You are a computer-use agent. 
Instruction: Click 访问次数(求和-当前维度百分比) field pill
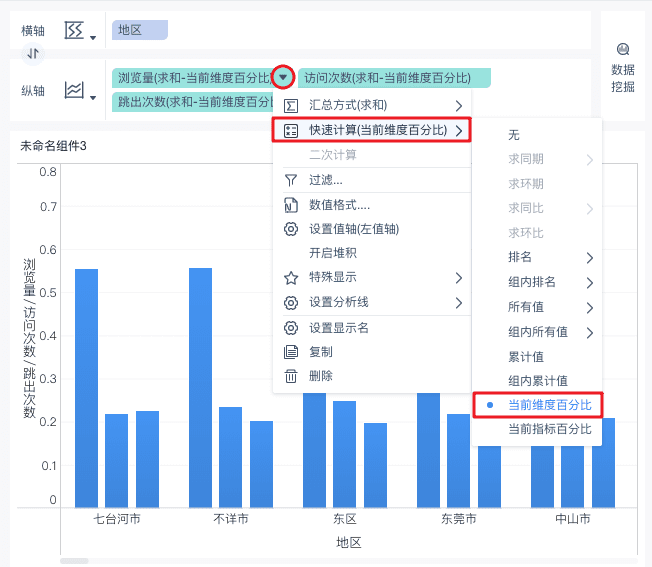tap(394, 78)
